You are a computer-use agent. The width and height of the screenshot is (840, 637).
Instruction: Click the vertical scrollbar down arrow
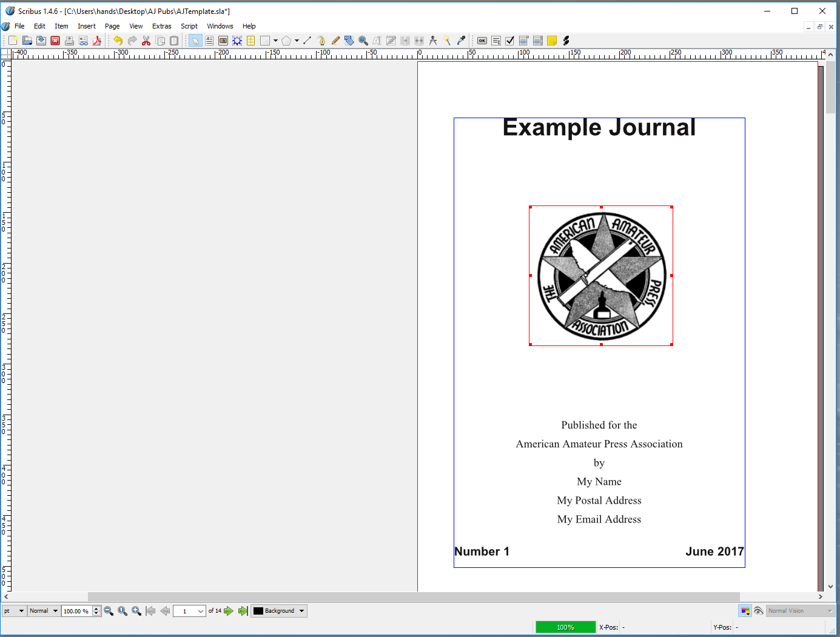[x=830, y=587]
